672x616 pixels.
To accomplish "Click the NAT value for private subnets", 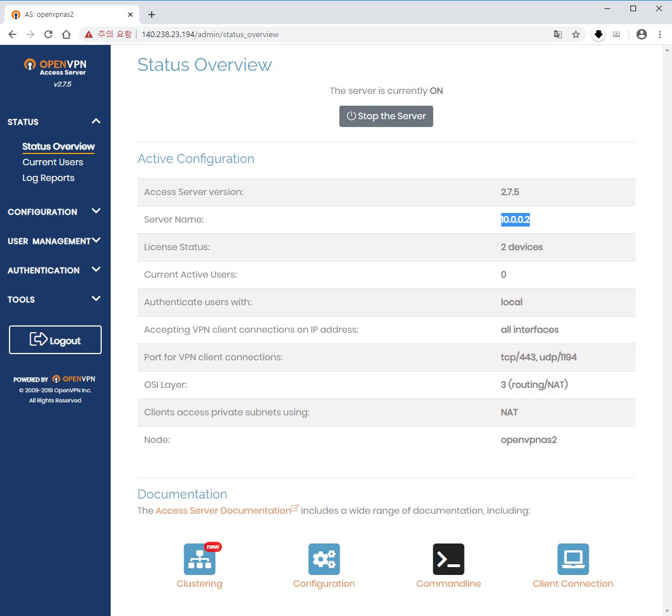I will [509, 412].
